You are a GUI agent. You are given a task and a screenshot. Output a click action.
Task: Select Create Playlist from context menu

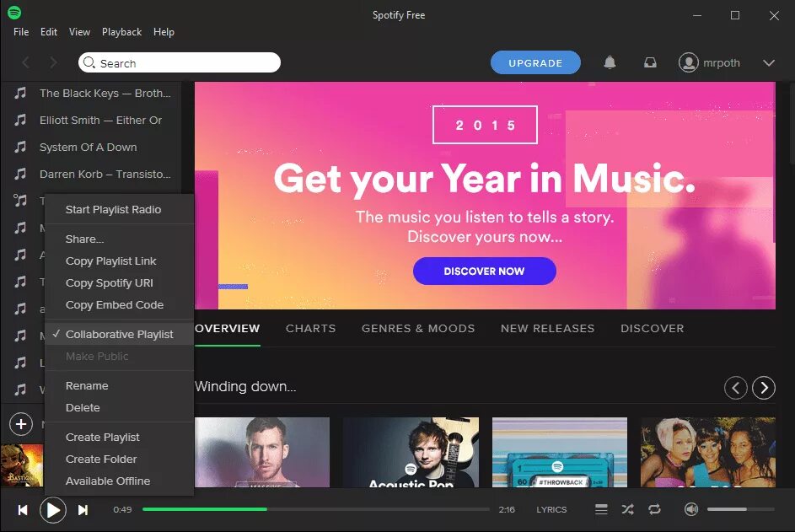119,438
